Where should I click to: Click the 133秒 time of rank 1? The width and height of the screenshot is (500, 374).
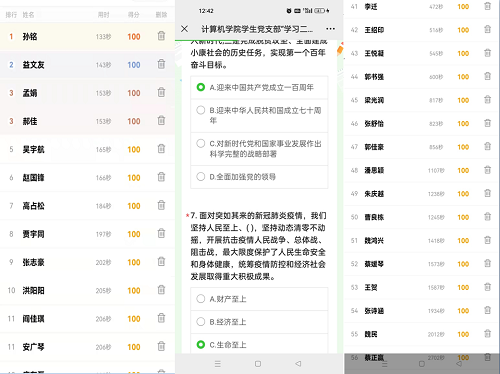[x=103, y=37]
